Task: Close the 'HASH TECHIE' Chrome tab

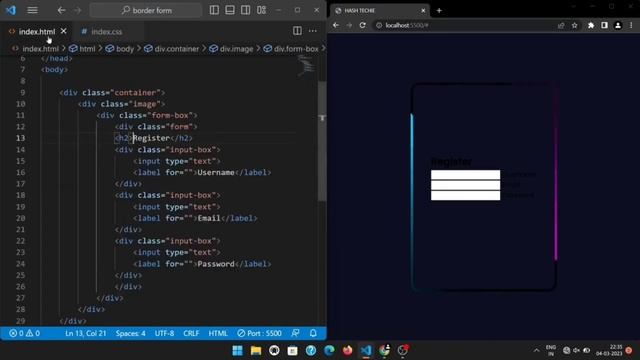Action: 423,11
